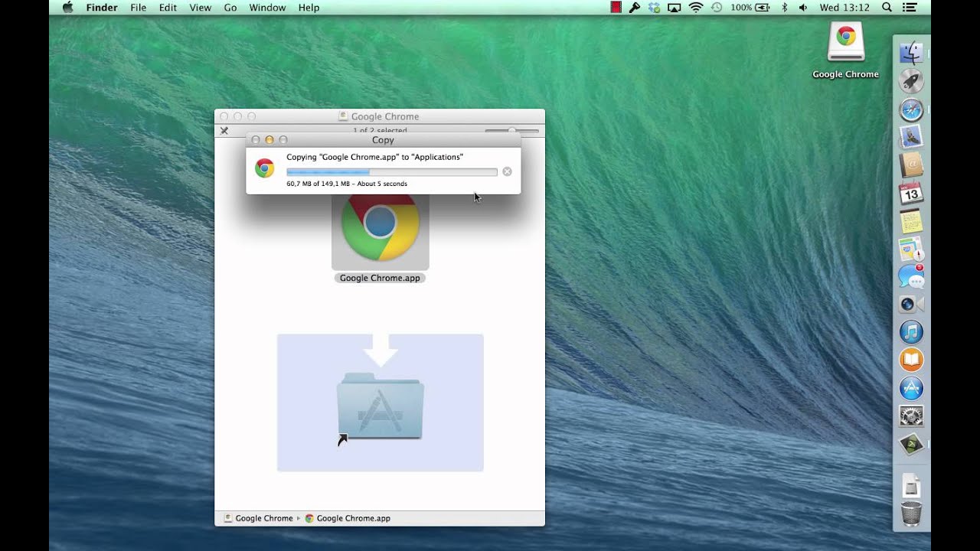Close the status bar X in Finder window
This screenshot has width=980, height=551.
[224, 131]
